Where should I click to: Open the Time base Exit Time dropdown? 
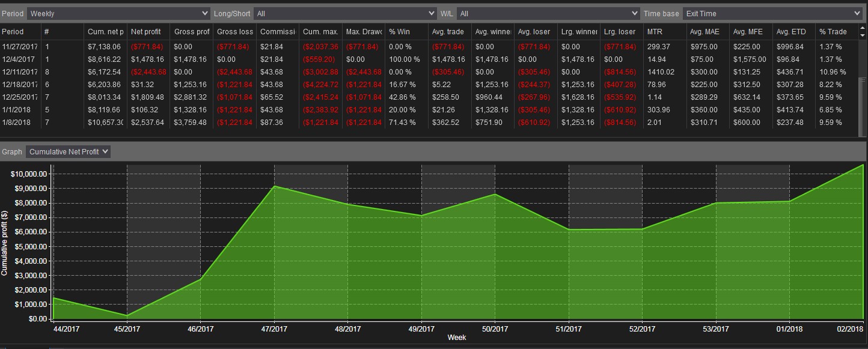(x=772, y=13)
